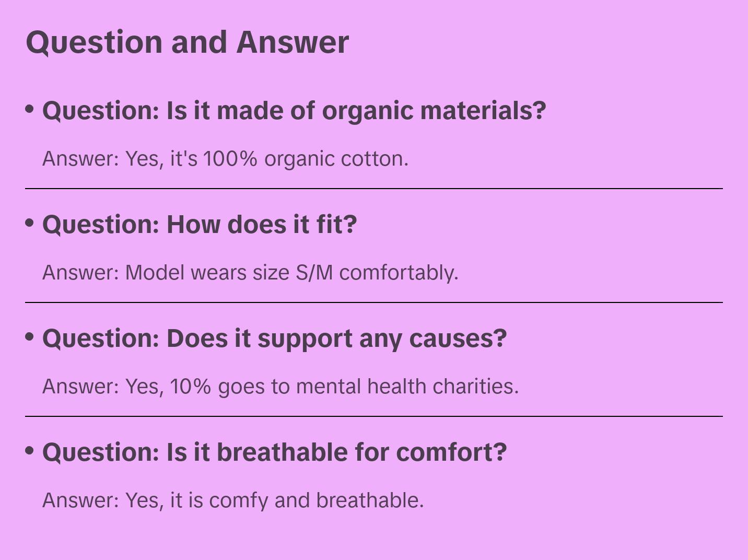
Task: Click the 'Question and Answer' heading
Action: pos(187,42)
